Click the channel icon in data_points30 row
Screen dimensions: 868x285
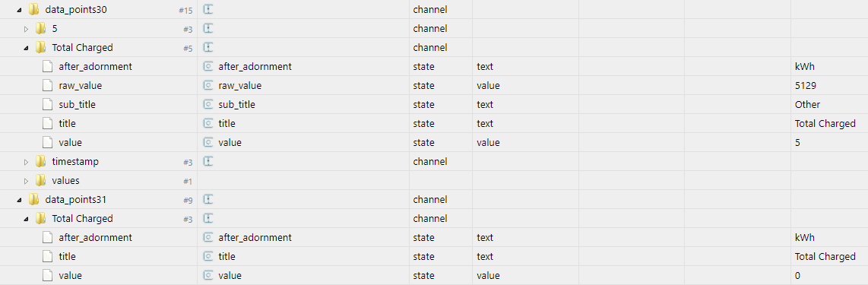click(x=209, y=9)
